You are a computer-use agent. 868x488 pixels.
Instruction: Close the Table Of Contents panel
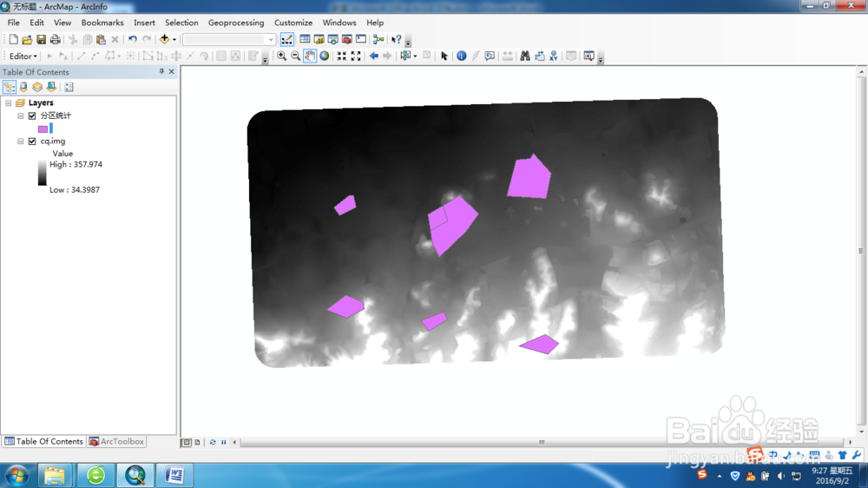click(x=172, y=71)
